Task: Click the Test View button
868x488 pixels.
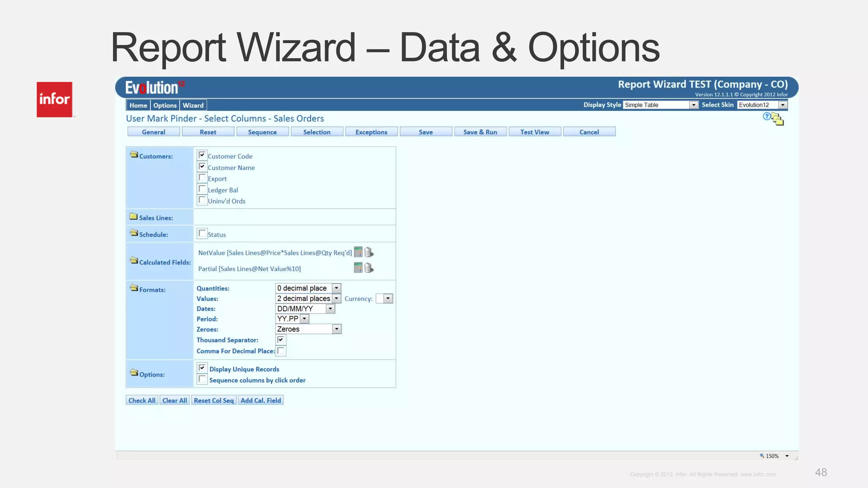Action: click(x=535, y=132)
